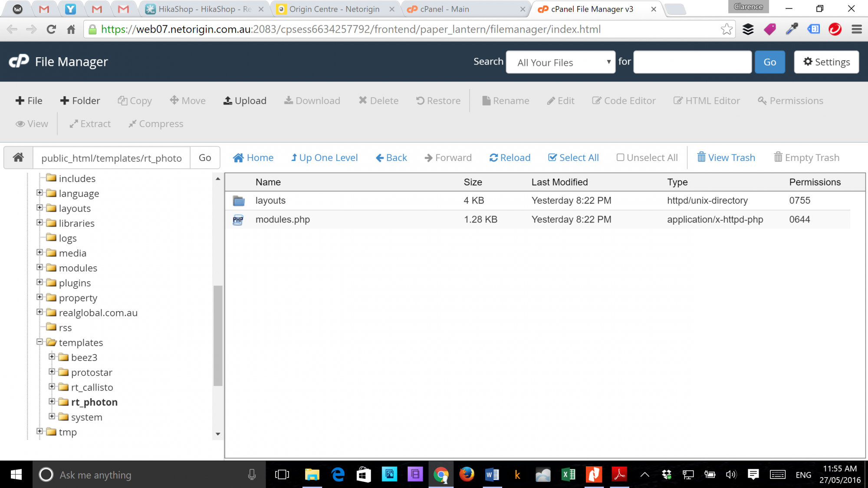Screen dimensions: 868x488
Task: Collapse the templates folder tree node
Action: [39, 342]
